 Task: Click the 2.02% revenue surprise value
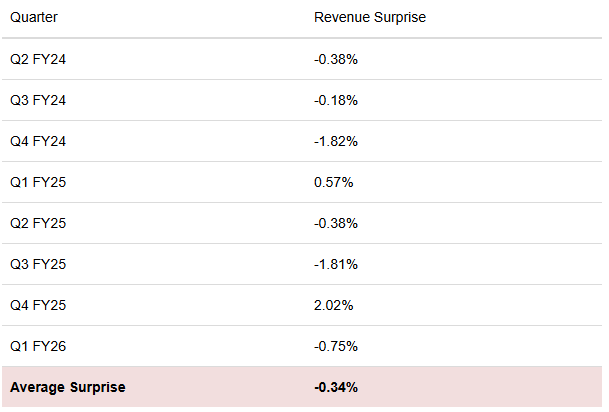pyautogui.click(x=333, y=305)
